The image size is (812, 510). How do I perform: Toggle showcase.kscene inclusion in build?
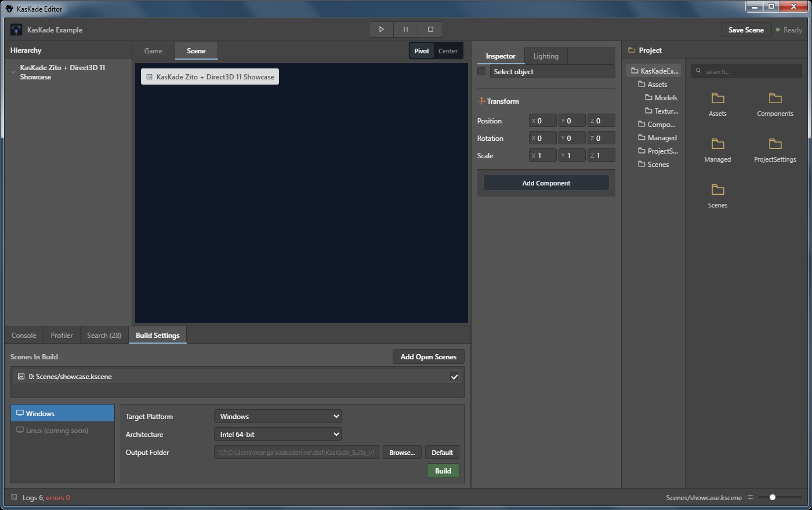point(454,377)
